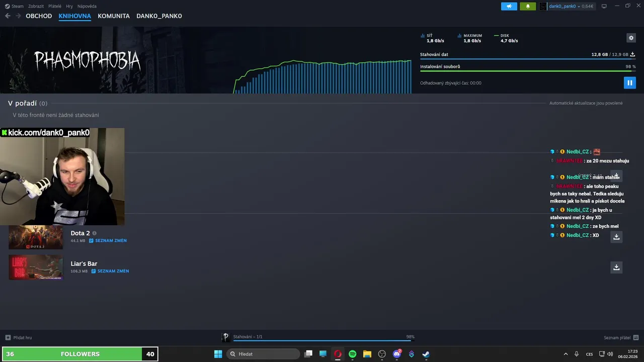Open the Liar's Bar thumbnail
644x362 pixels.
tap(36, 267)
